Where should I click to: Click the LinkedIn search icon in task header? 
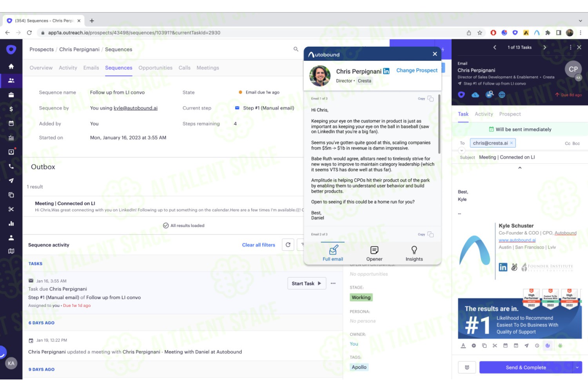[x=489, y=94]
